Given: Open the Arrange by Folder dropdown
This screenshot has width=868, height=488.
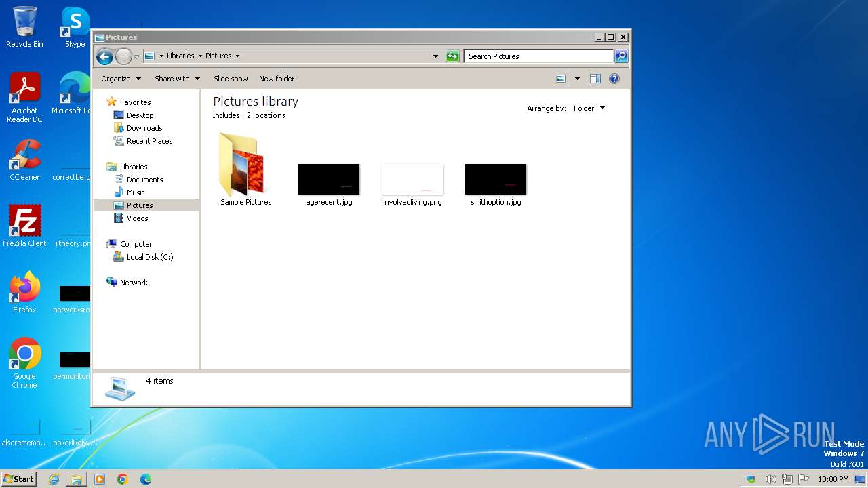Looking at the screenshot, I should click(x=589, y=108).
